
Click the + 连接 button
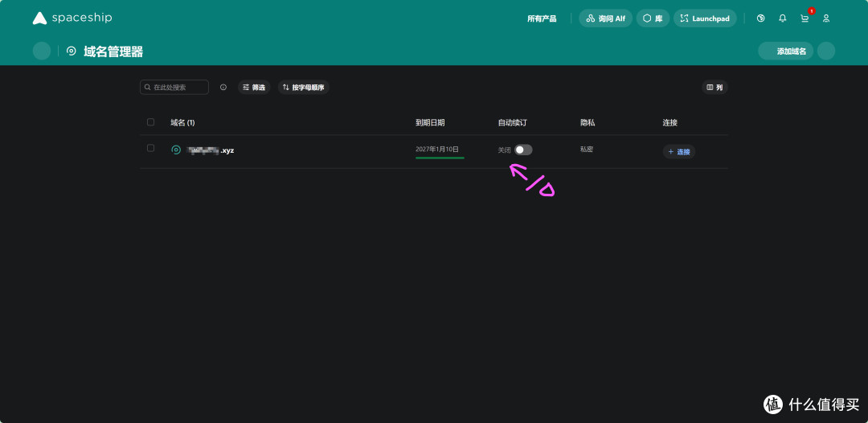point(678,151)
